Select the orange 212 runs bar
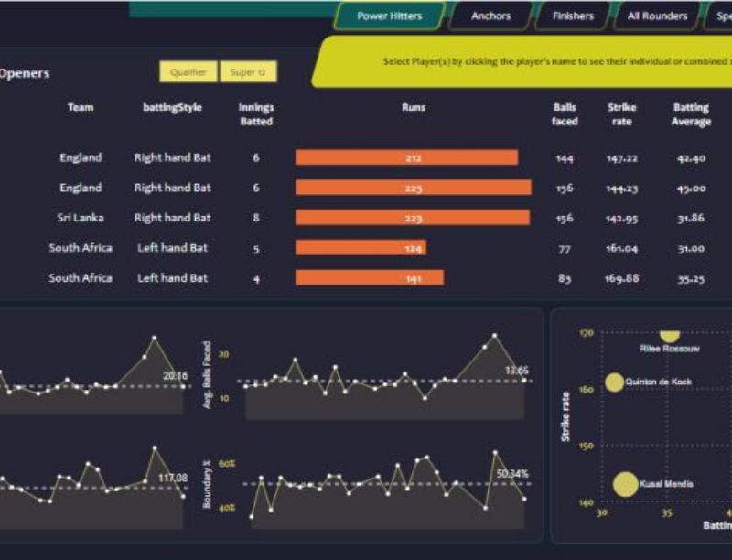 coord(406,157)
